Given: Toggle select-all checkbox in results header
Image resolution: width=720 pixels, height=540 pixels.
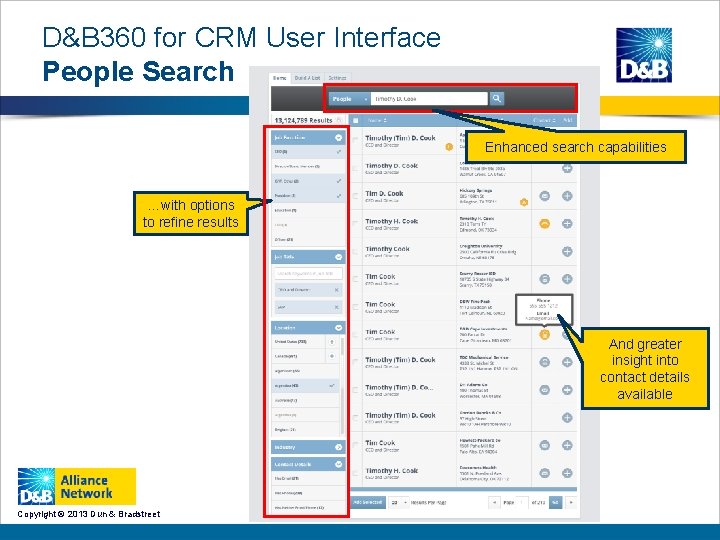Looking at the screenshot, I should pyautogui.click(x=355, y=120).
